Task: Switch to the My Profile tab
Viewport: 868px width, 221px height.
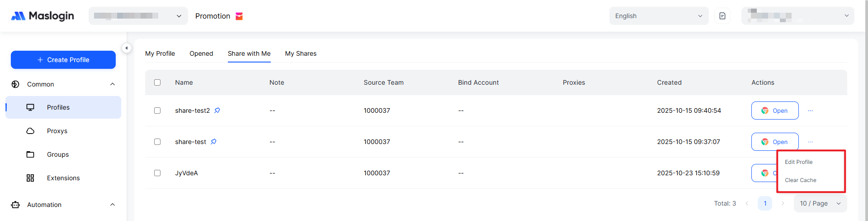Action: (x=160, y=53)
